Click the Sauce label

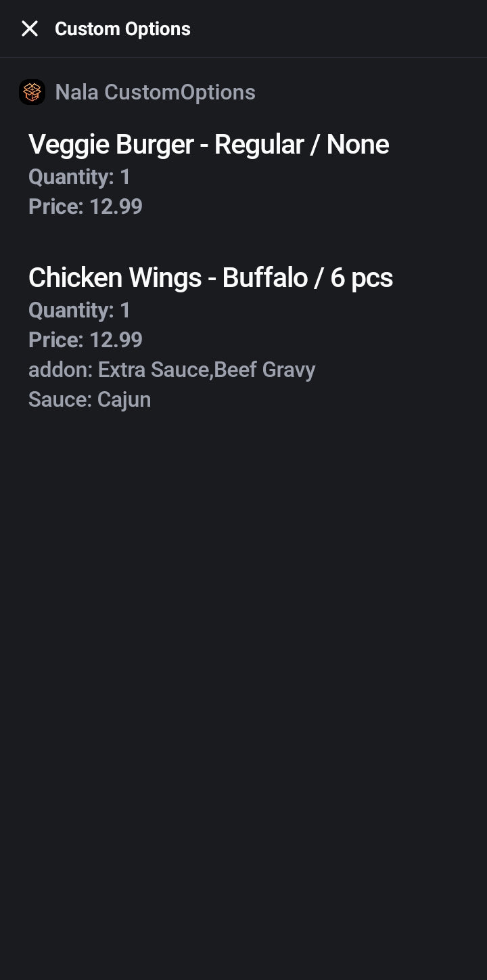tap(60, 399)
